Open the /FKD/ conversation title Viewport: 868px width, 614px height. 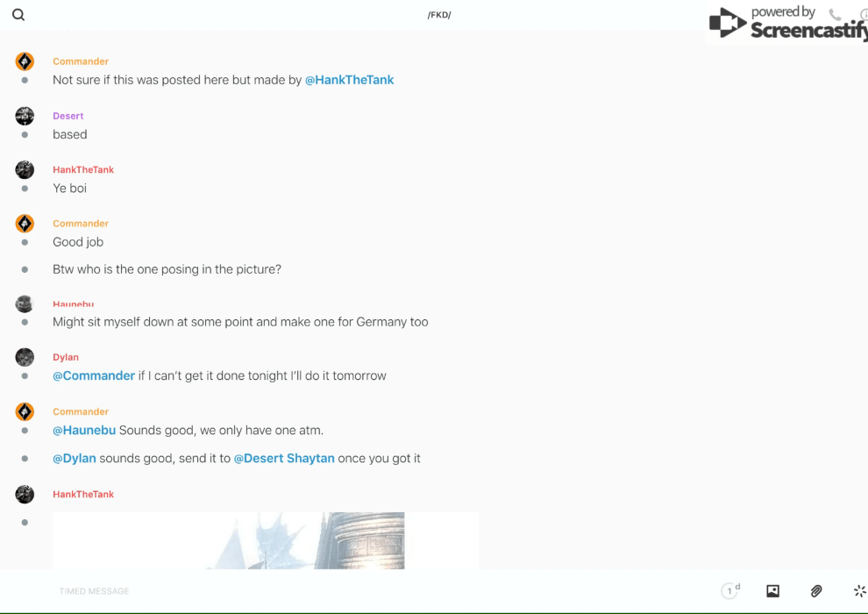click(x=439, y=15)
